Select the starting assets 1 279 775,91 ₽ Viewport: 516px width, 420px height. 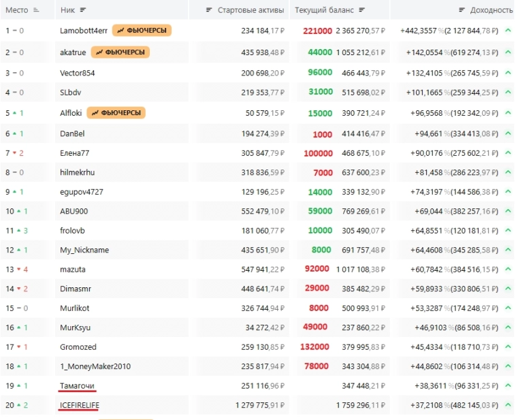pos(260,405)
